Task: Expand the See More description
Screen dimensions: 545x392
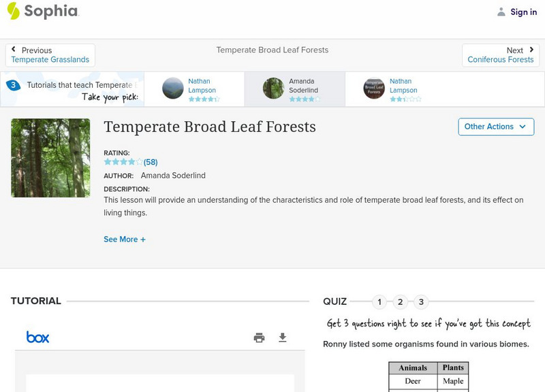Action: point(125,240)
